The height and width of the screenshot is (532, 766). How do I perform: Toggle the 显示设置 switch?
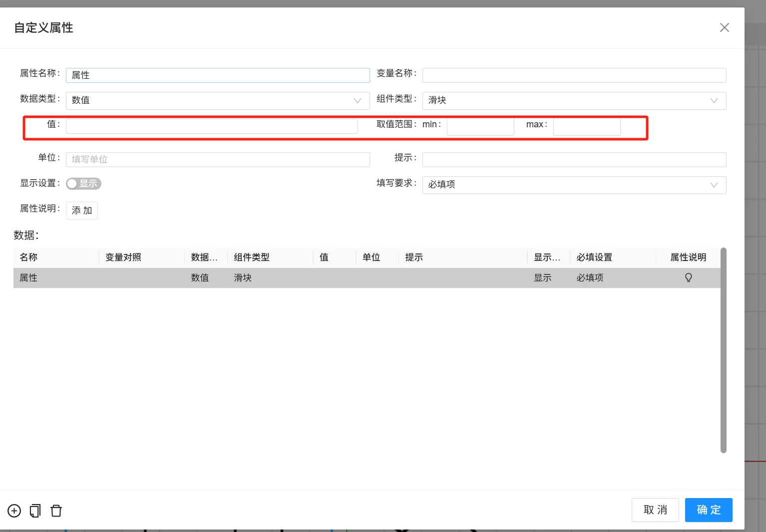click(x=83, y=184)
